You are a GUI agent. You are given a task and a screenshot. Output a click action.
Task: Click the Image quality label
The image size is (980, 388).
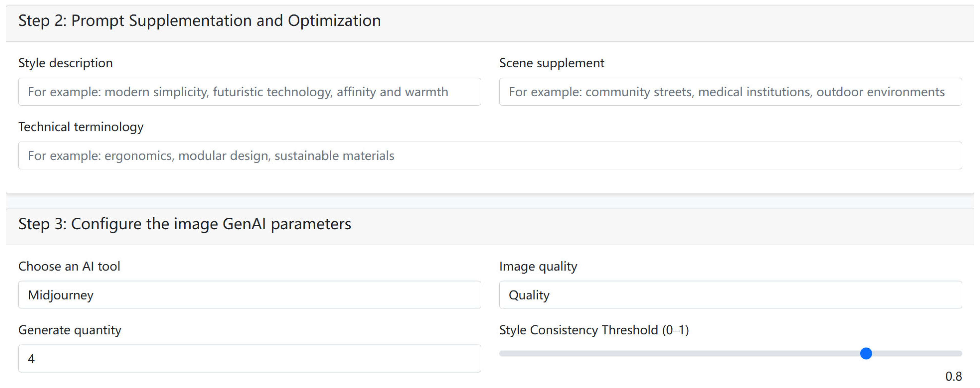[538, 266]
